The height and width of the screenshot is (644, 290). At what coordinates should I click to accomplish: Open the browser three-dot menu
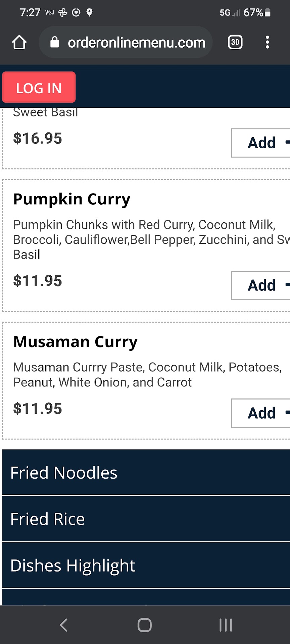tap(267, 42)
